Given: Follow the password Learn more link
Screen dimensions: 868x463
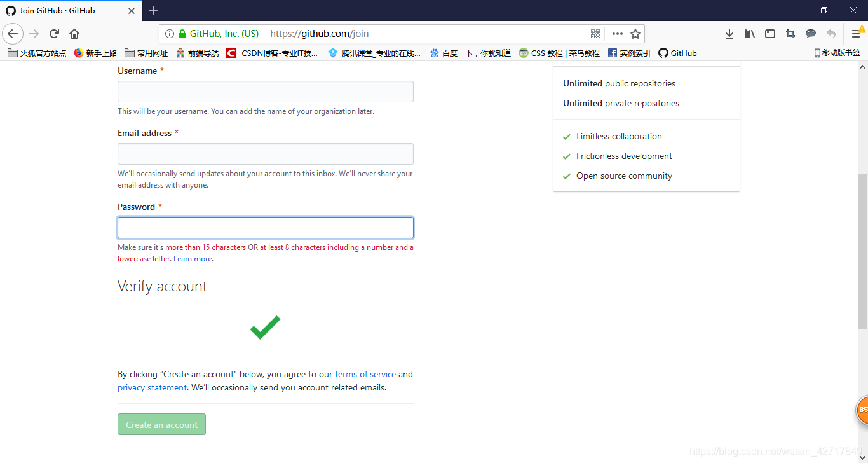Looking at the screenshot, I should tap(193, 259).
